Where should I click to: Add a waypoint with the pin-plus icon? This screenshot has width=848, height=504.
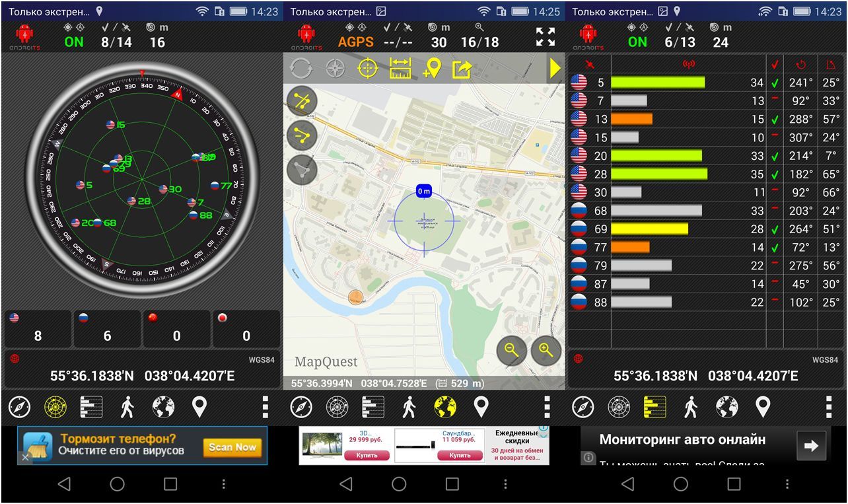pos(431,69)
